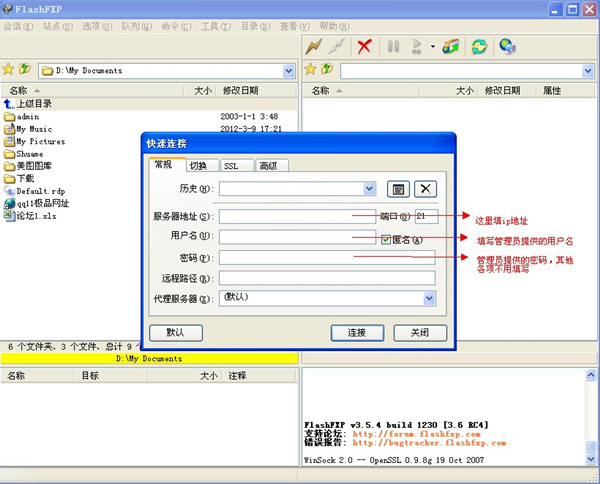
Task: Click the right pane parent folder icon
Action: (326, 70)
